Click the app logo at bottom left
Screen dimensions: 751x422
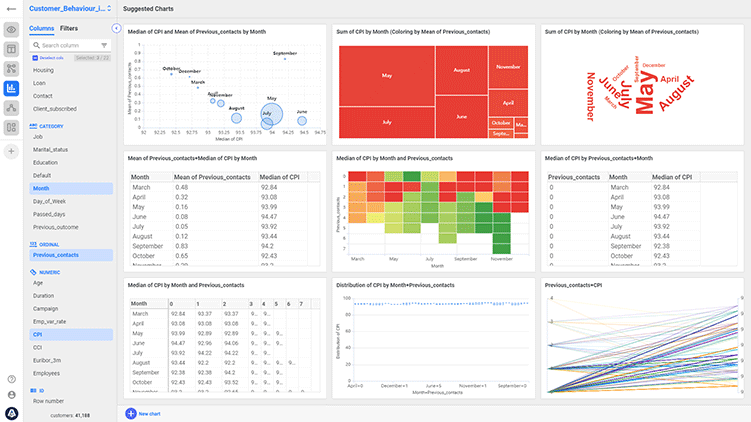[11, 413]
